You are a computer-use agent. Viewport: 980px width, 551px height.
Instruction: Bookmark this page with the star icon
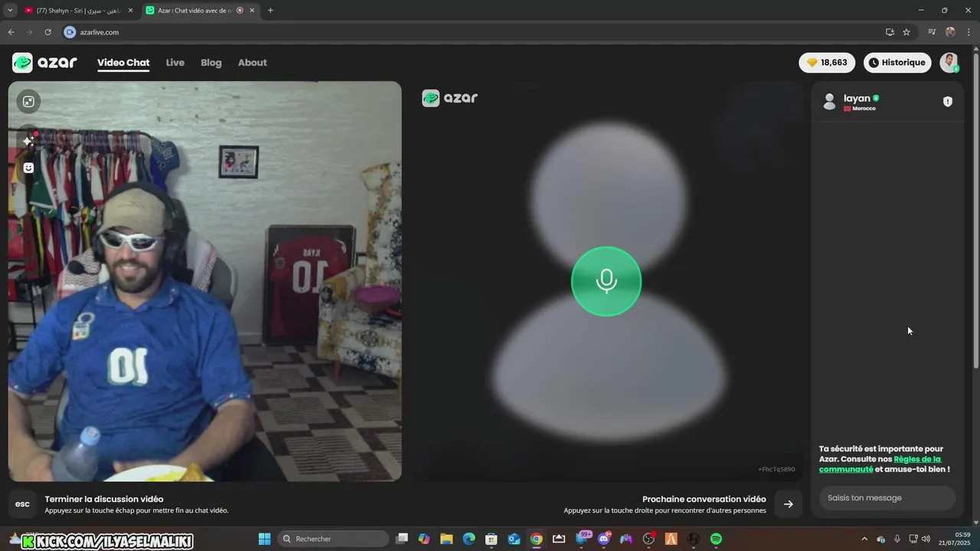coord(906,32)
